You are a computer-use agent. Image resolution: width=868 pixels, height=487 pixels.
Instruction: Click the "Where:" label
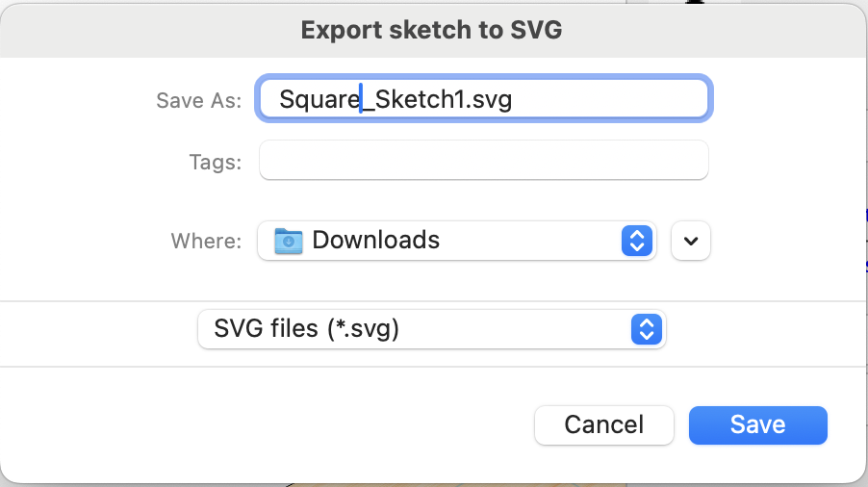point(206,241)
